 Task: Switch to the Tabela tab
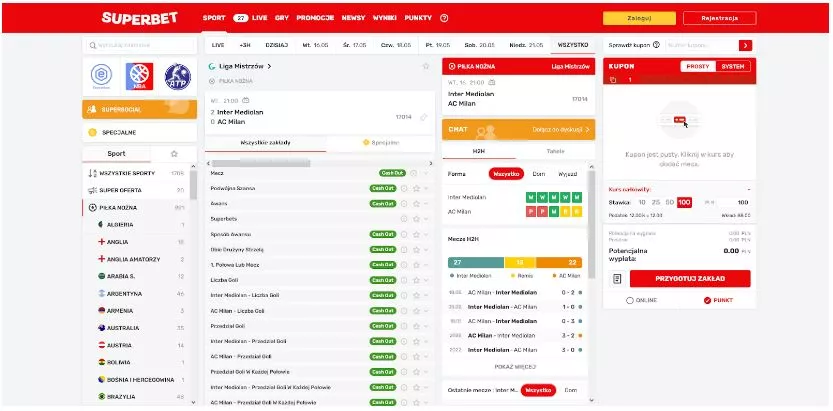555,151
